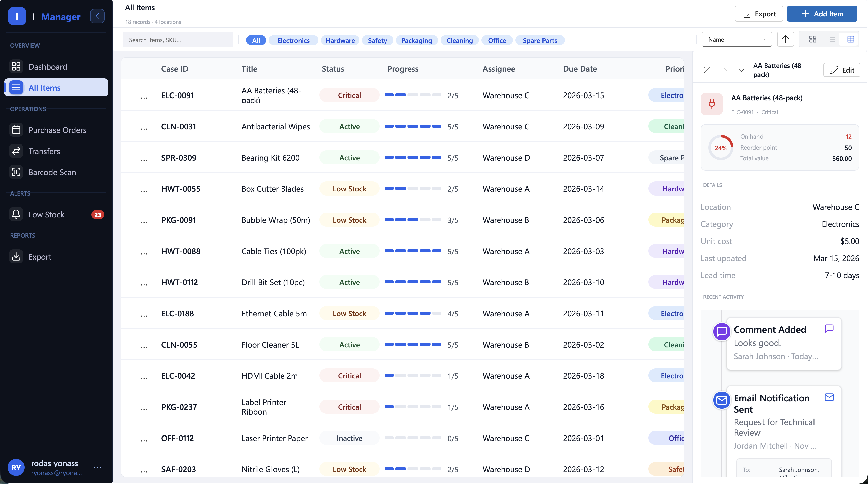
Task: Filter by Safety category
Action: (377, 40)
